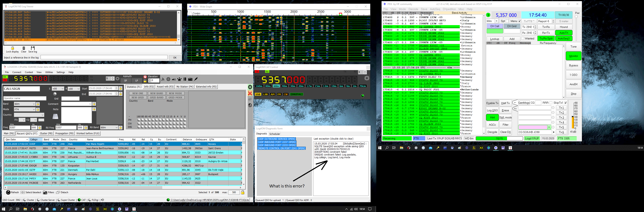
Task: Open the Utilities menu in Log4OM
Action: [x=49, y=72]
